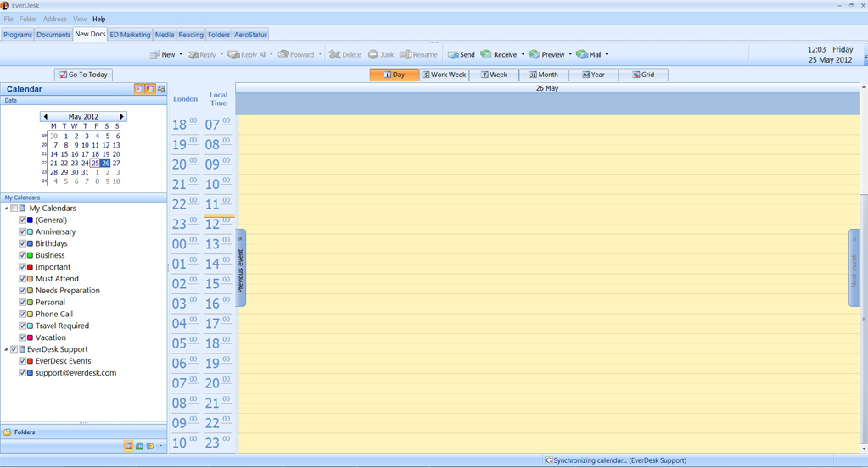Click the EverDesk application logo icon
The height and width of the screenshot is (468, 868).
(5, 6)
